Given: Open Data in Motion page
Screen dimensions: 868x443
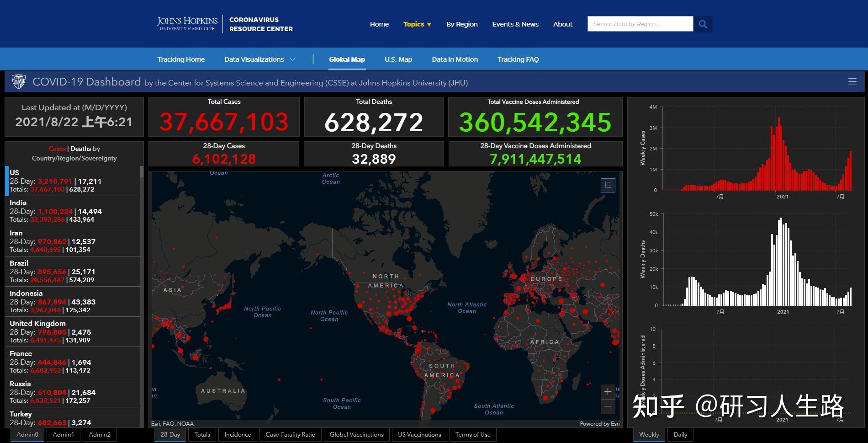Looking at the screenshot, I should coord(455,59).
